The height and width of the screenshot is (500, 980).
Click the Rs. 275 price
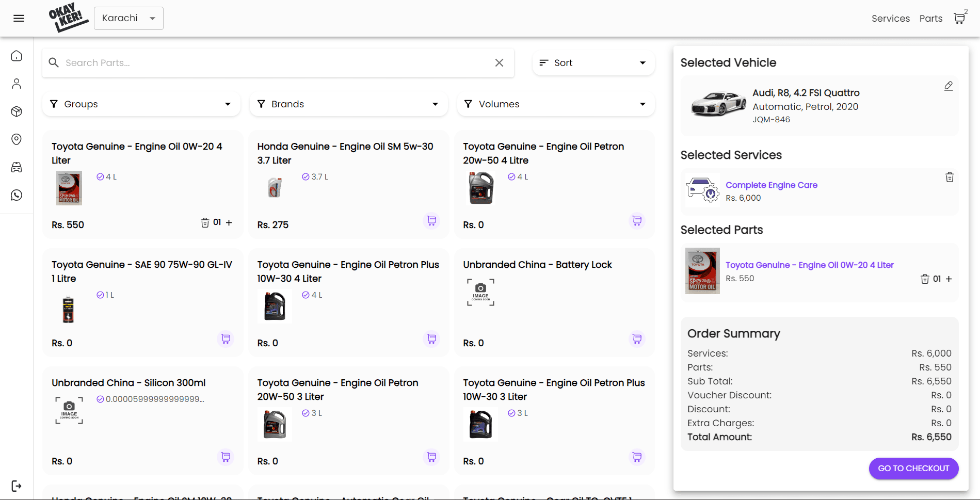point(273,225)
